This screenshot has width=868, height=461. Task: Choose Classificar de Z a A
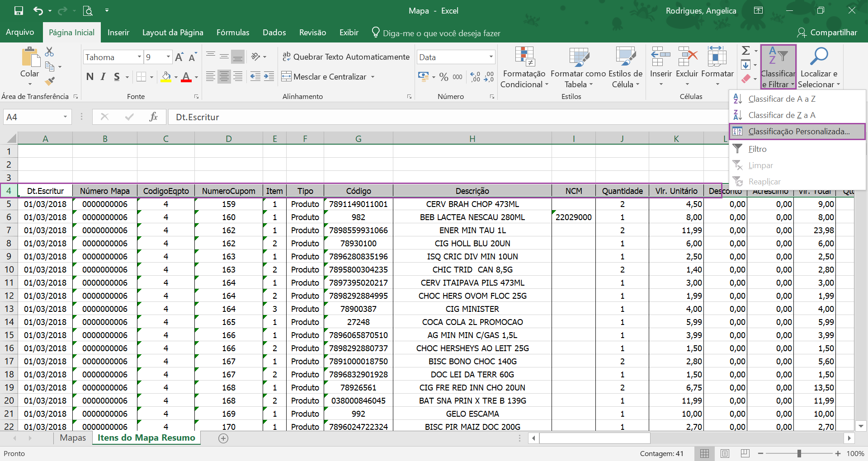click(x=797, y=115)
